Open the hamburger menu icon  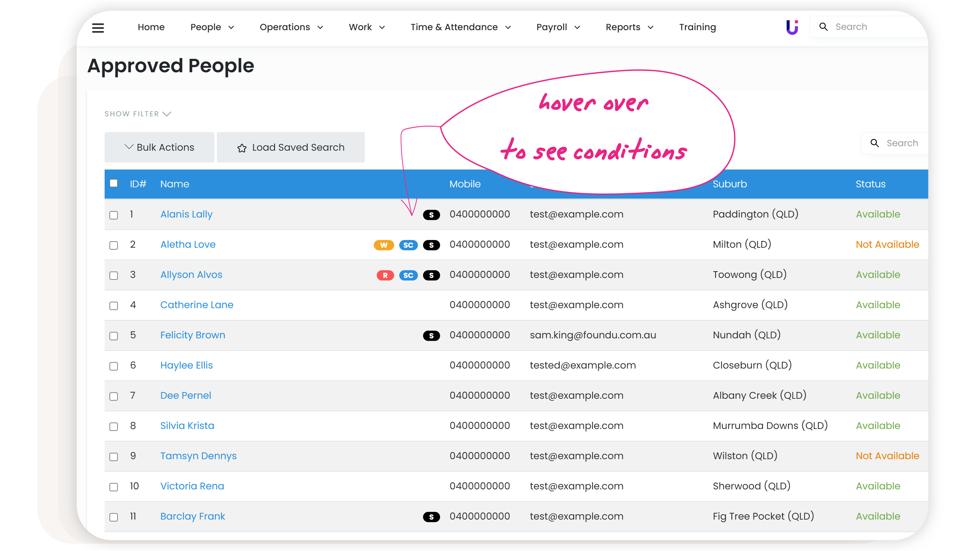pyautogui.click(x=98, y=27)
